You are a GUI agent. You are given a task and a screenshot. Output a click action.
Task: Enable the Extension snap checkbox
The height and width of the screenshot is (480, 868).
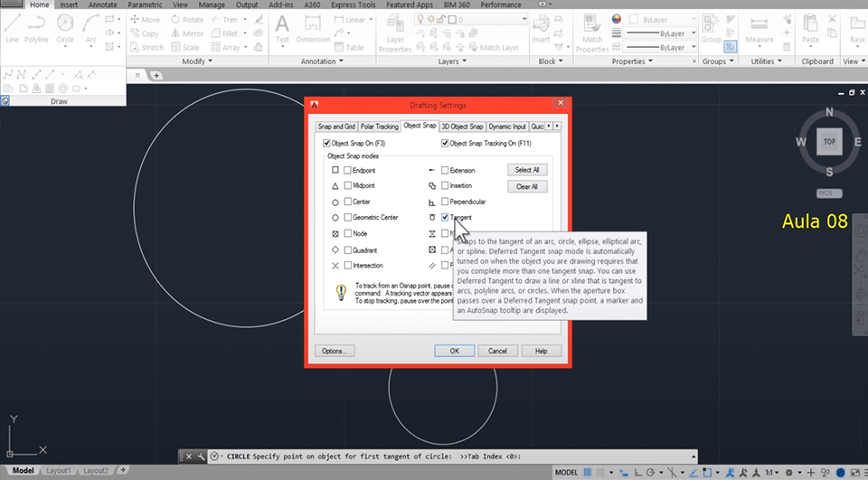pyautogui.click(x=445, y=170)
